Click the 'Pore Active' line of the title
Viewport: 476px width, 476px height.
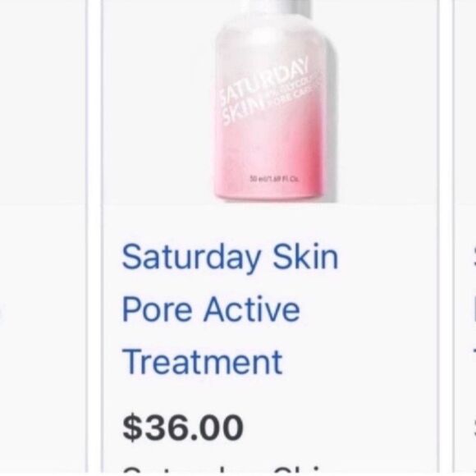click(211, 309)
